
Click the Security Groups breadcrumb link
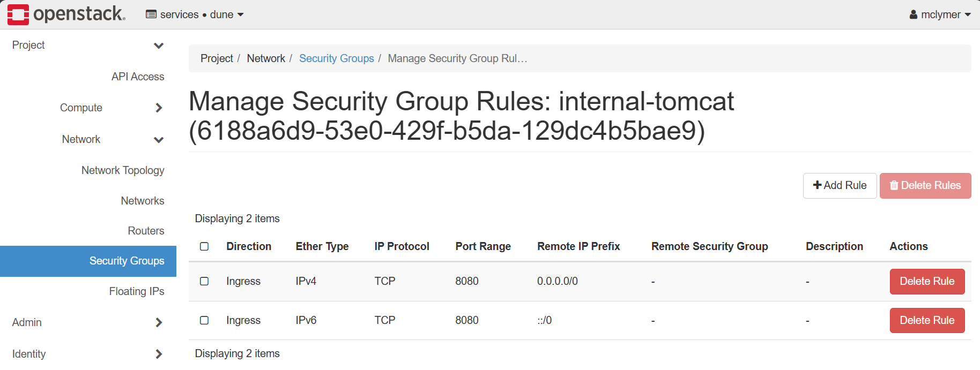(337, 58)
